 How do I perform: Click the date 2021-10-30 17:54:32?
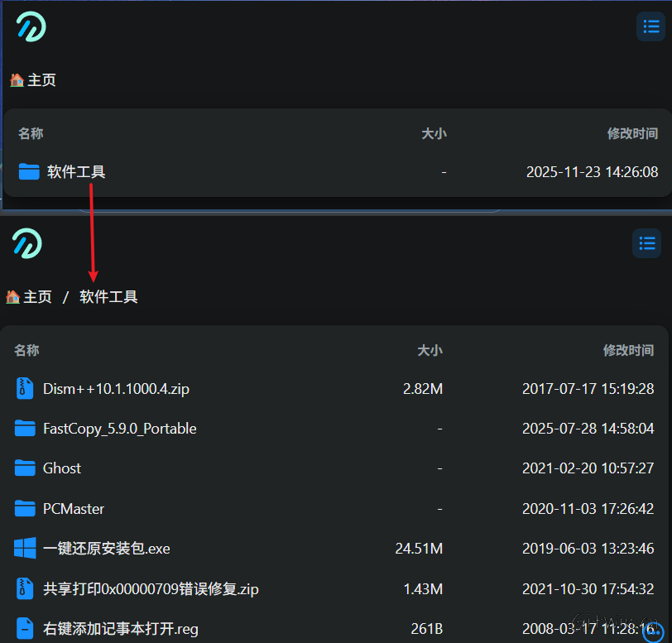tap(588, 589)
